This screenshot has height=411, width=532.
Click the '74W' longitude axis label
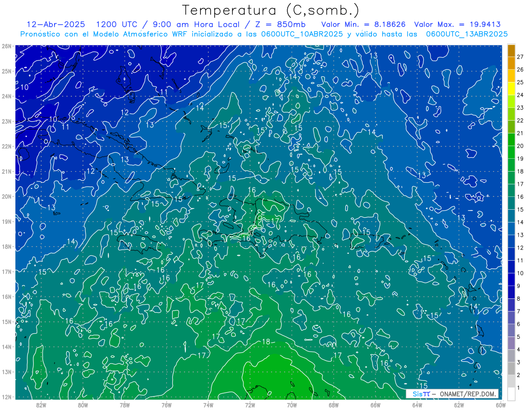pos(208,405)
